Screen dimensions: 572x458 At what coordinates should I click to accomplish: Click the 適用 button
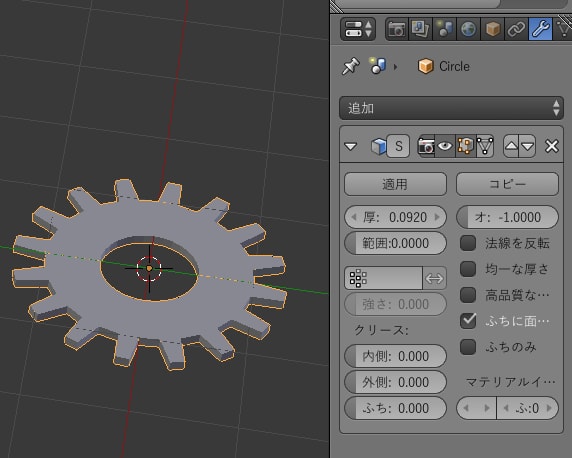(395, 184)
